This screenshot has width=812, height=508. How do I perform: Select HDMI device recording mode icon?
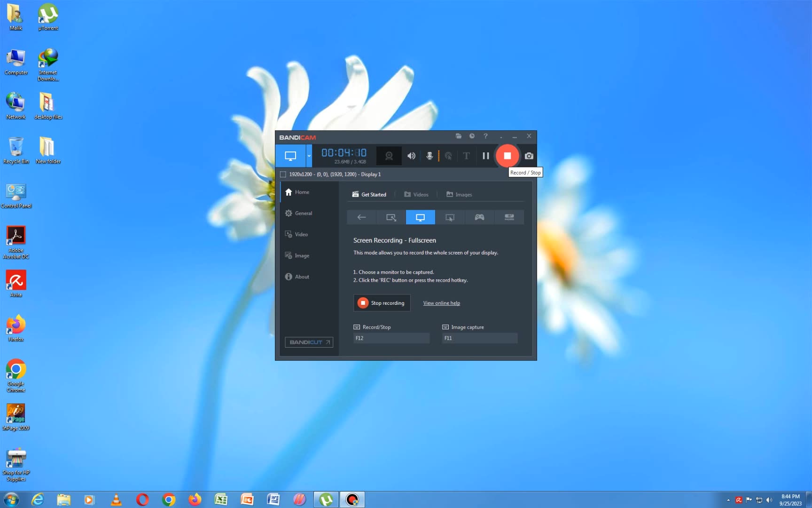pyautogui.click(x=509, y=217)
